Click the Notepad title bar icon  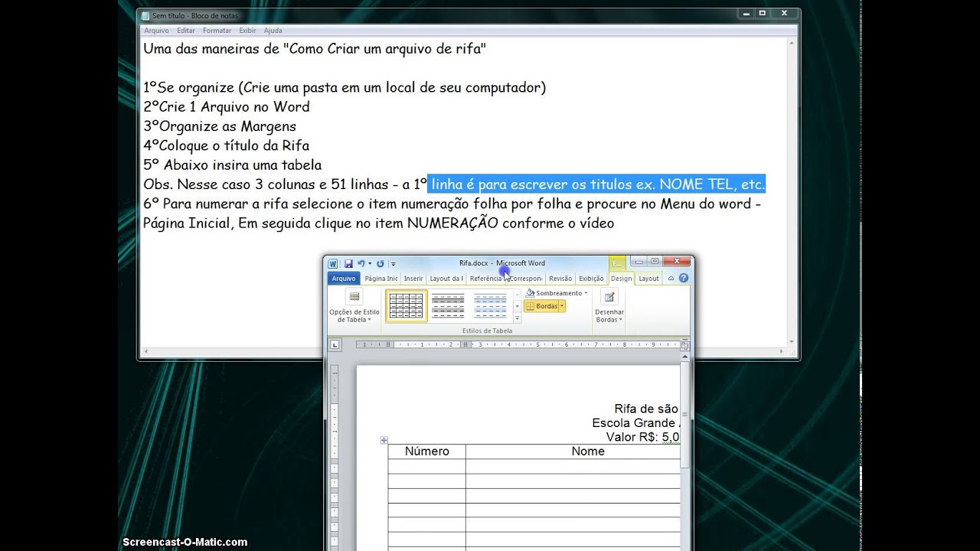145,15
